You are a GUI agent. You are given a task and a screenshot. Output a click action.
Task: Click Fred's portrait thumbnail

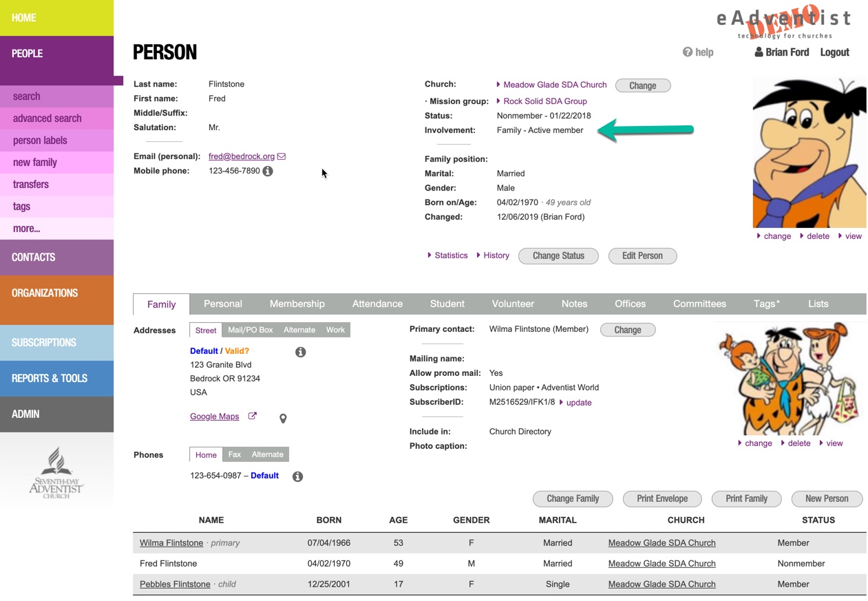pos(809,152)
